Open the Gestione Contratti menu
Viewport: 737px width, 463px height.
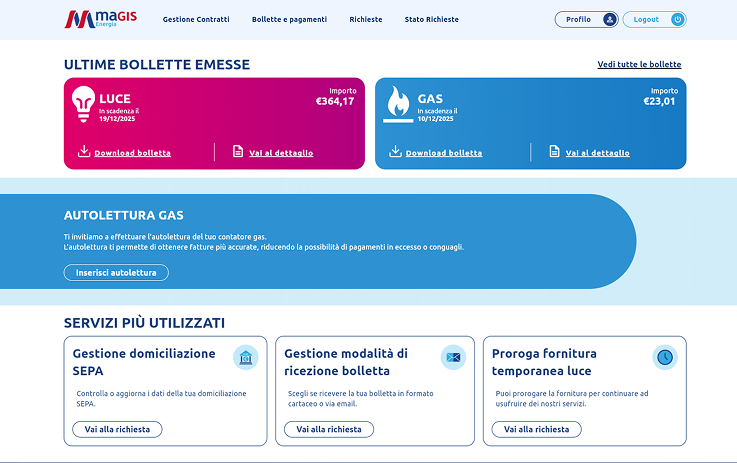[x=196, y=19]
